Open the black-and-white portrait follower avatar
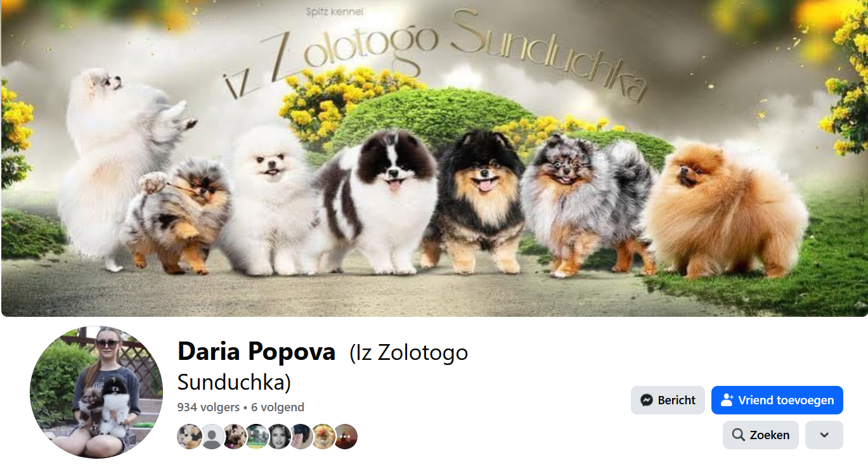 pos(279,437)
